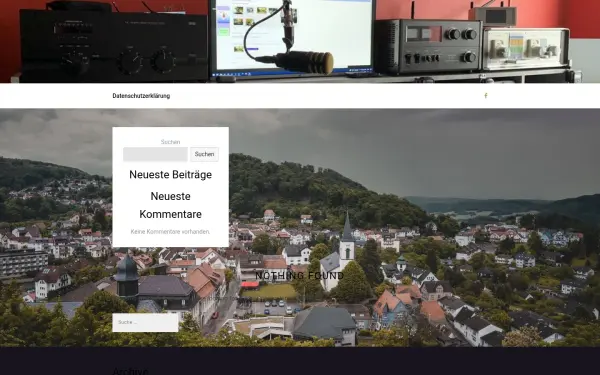Open the Datenschutzerklärung menu link
Screen dimensions: 600x375
point(141,96)
